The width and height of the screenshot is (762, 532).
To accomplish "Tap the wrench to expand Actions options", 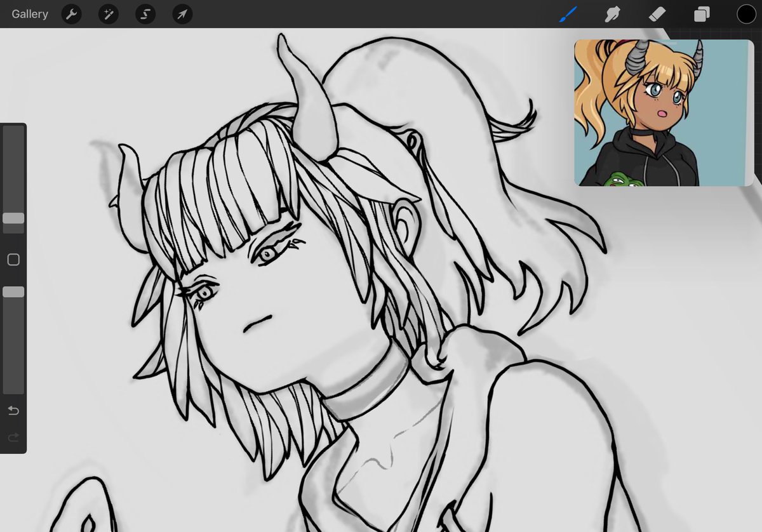I will 70,13.
